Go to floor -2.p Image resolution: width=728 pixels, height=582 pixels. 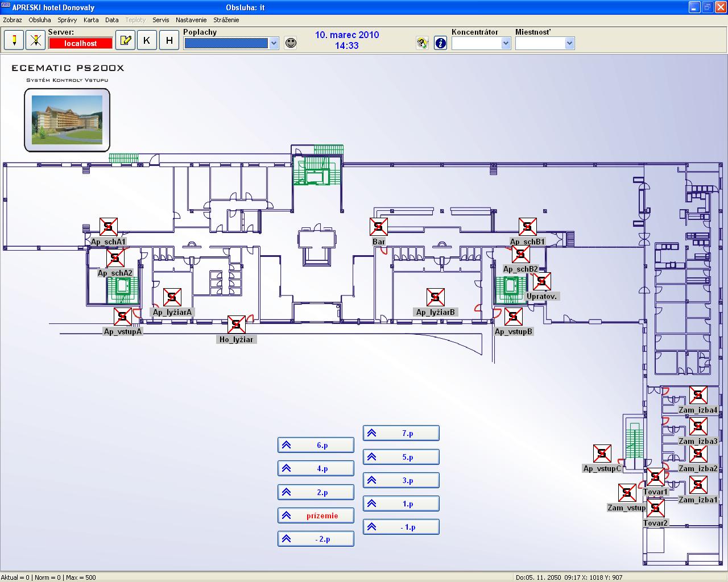coord(316,539)
